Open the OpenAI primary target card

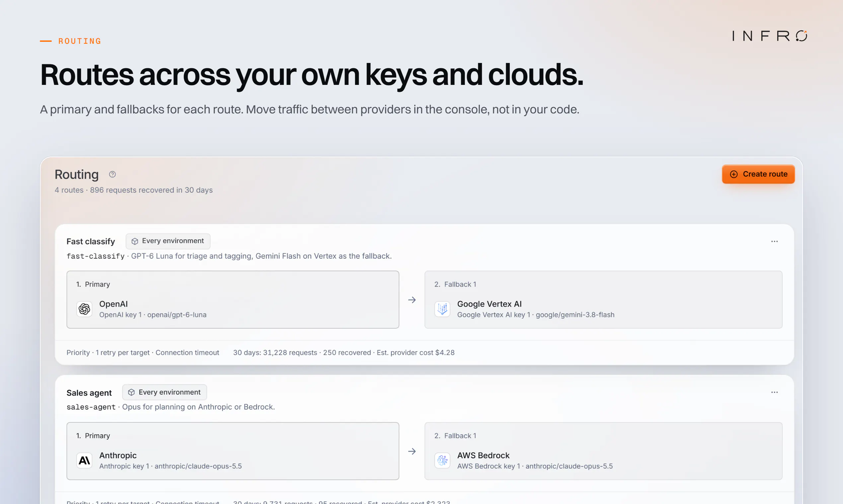coord(233,299)
